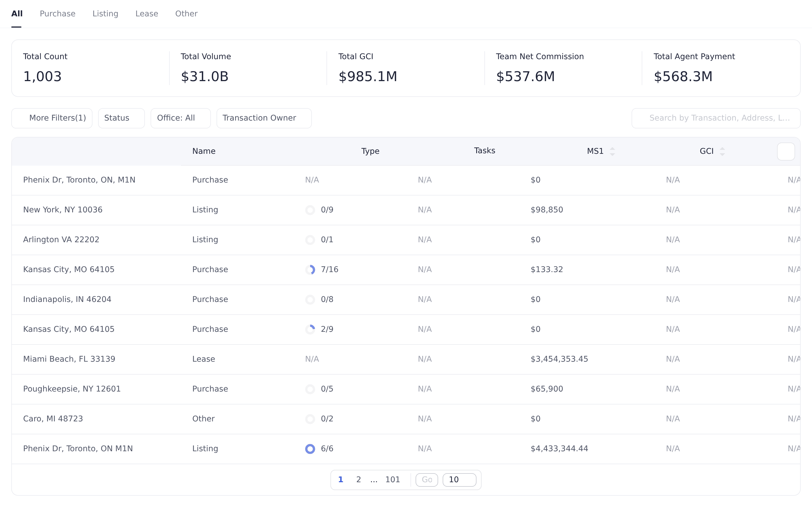Click the 7/16 task progress ring
Screen dimensions: 812x507
click(310, 270)
